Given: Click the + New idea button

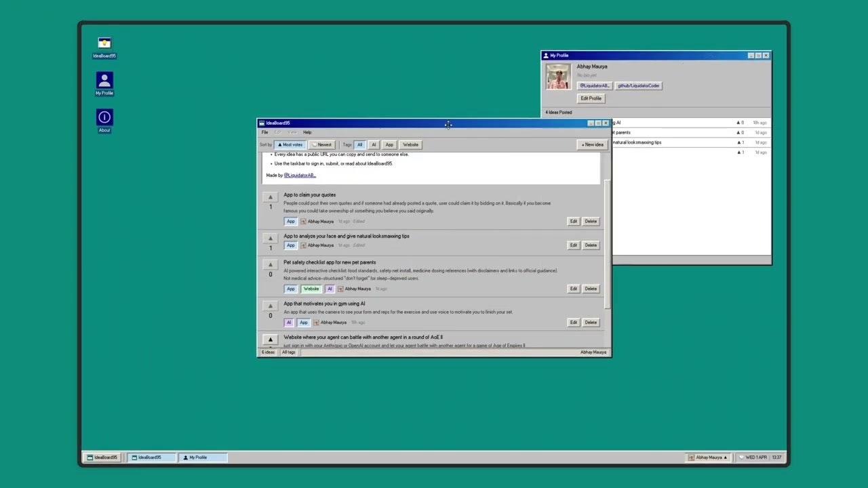Looking at the screenshot, I should [x=592, y=144].
